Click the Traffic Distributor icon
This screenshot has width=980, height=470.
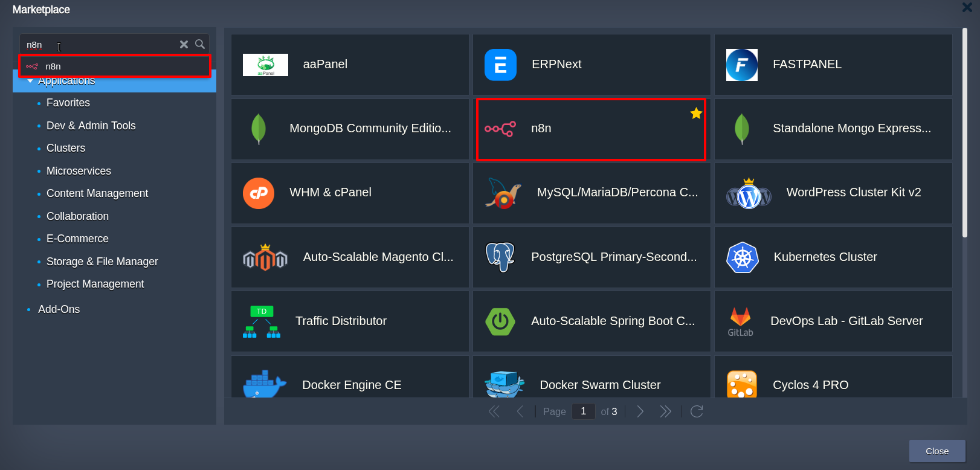[262, 321]
